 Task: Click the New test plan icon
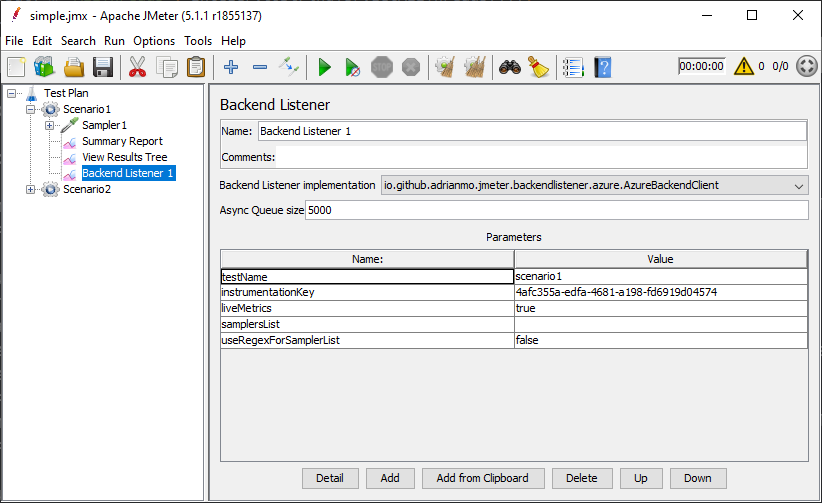[x=16, y=67]
